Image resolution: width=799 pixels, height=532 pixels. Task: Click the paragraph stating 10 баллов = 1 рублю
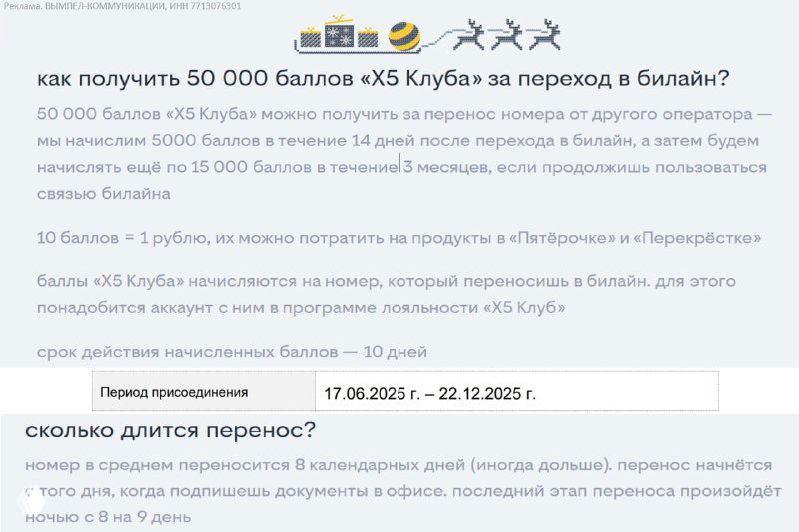coord(399,238)
